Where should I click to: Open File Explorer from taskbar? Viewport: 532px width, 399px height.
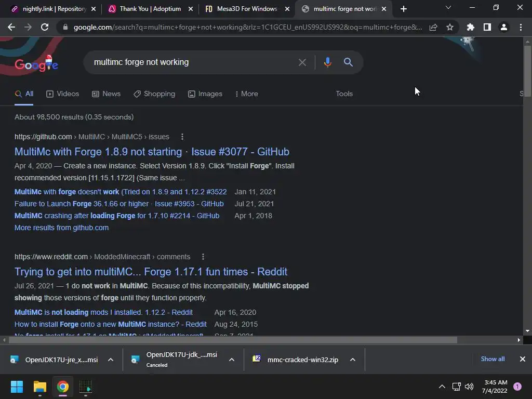pos(39,387)
